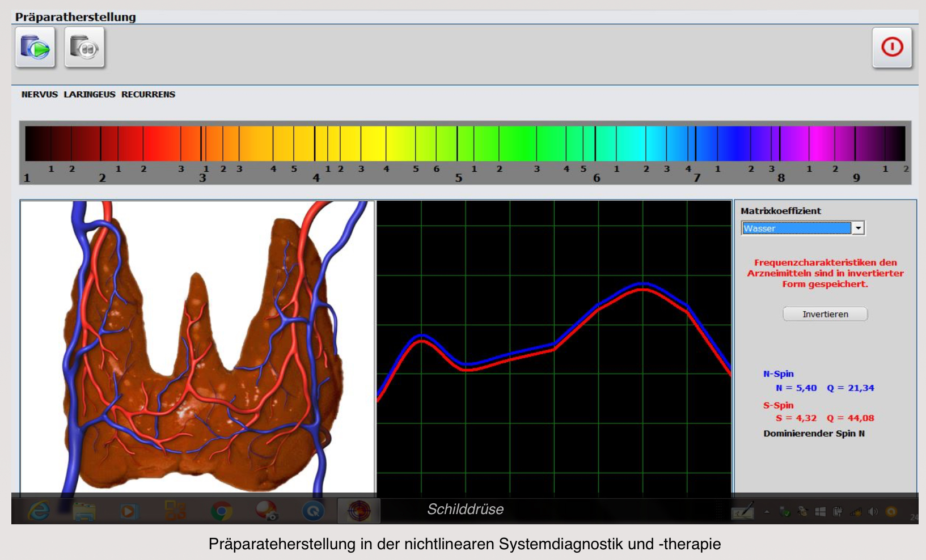Click the blue Q app taskbar icon
The width and height of the screenshot is (926, 560).
click(313, 511)
